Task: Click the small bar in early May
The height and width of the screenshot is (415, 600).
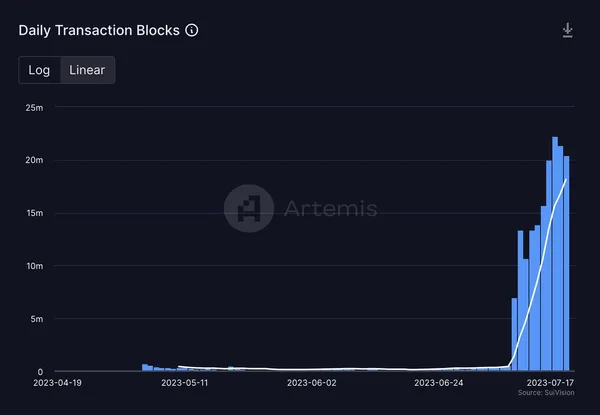Action: (x=145, y=368)
